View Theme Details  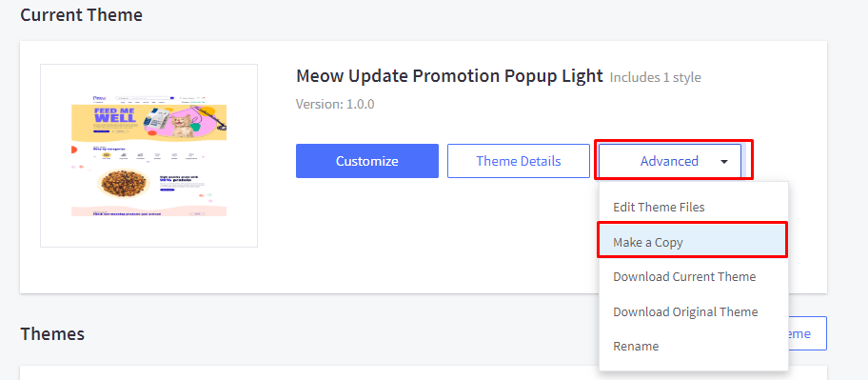pyautogui.click(x=519, y=161)
